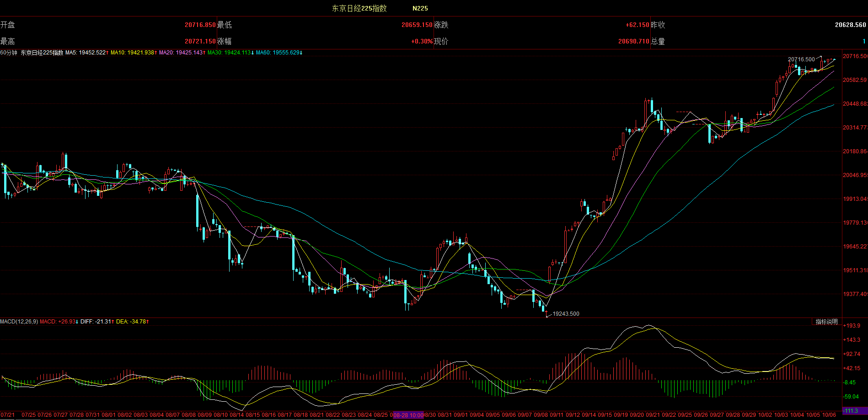Click the 指标说明 indicator description button

(826, 322)
